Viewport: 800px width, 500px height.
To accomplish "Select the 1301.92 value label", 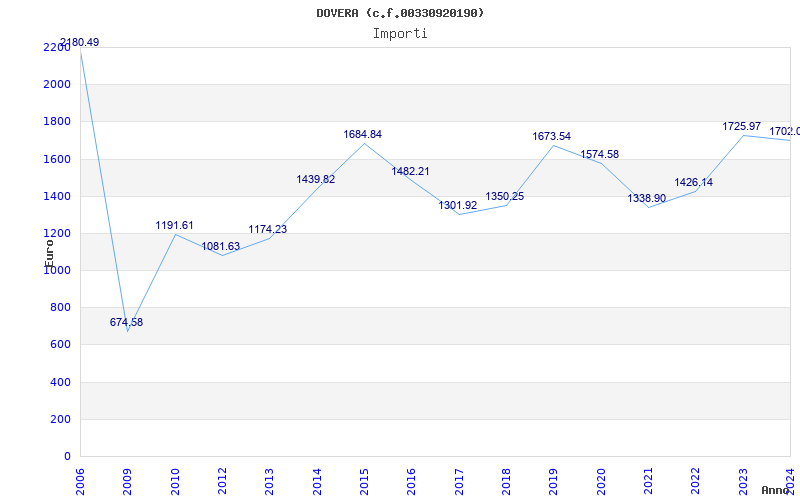I will [x=458, y=206].
